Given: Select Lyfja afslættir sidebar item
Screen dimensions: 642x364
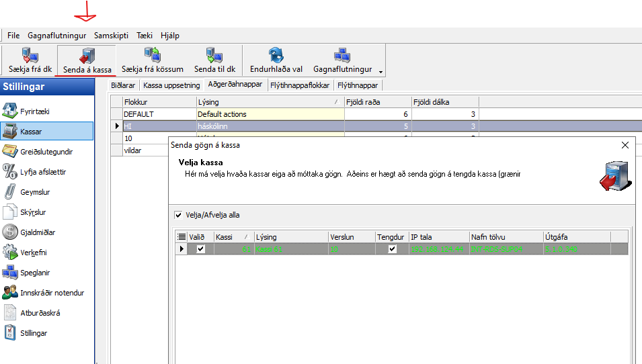Looking at the screenshot, I should (x=43, y=172).
